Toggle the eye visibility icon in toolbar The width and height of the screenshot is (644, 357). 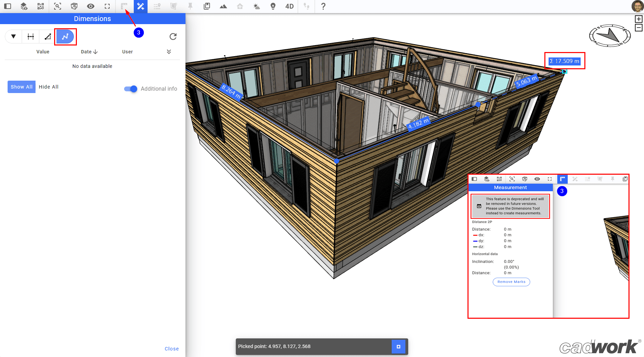[x=91, y=6]
